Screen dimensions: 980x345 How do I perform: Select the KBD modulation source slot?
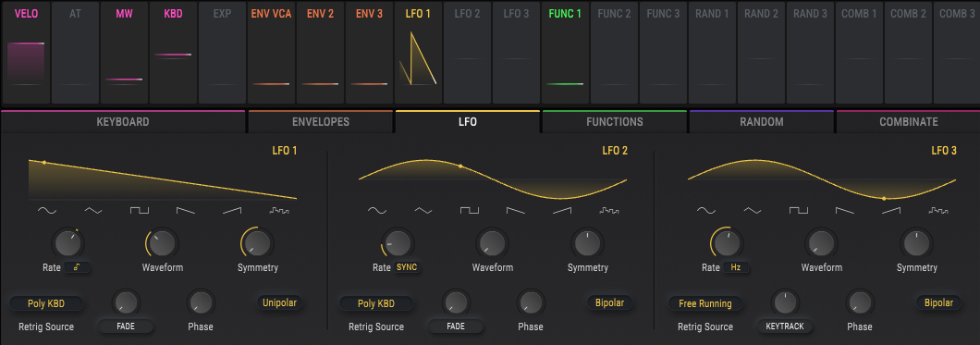[x=173, y=53]
